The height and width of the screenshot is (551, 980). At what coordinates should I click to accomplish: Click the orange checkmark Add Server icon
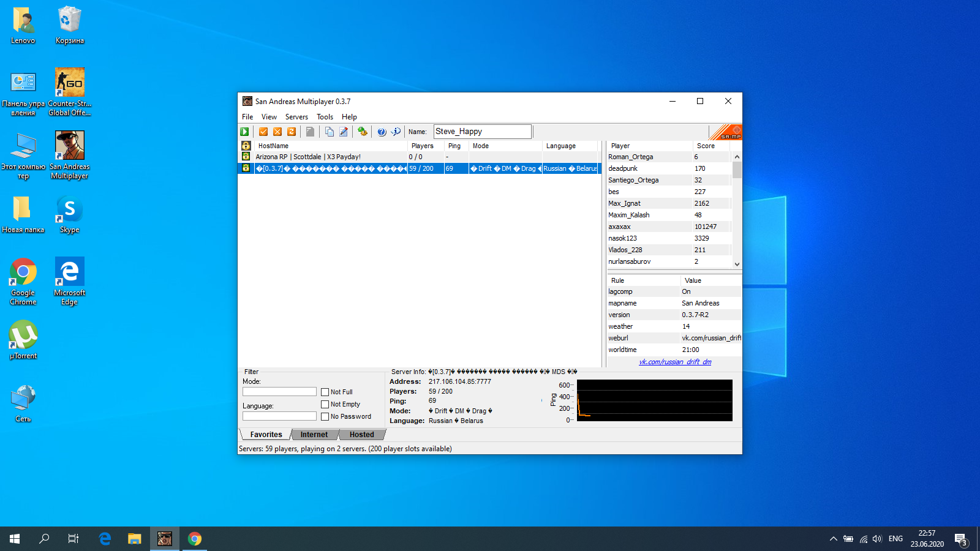tap(263, 132)
